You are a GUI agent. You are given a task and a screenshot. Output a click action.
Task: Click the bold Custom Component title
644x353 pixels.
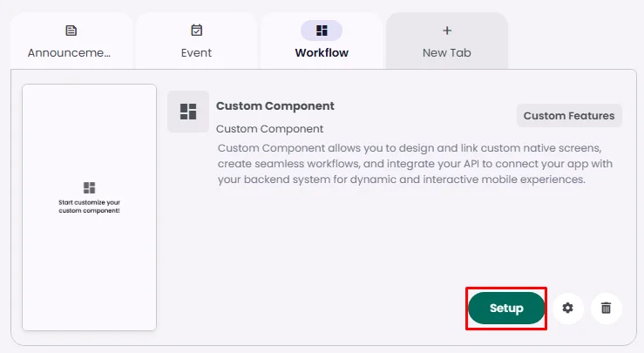pyautogui.click(x=275, y=106)
